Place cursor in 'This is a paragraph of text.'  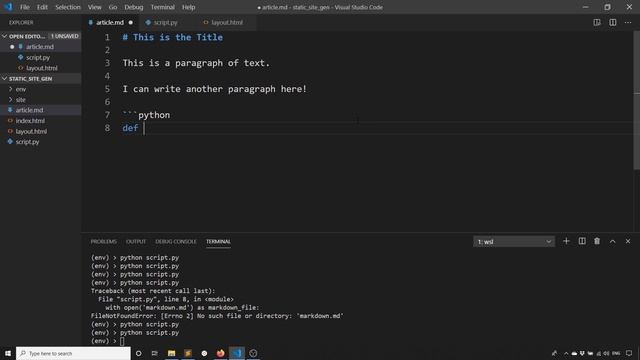point(196,63)
